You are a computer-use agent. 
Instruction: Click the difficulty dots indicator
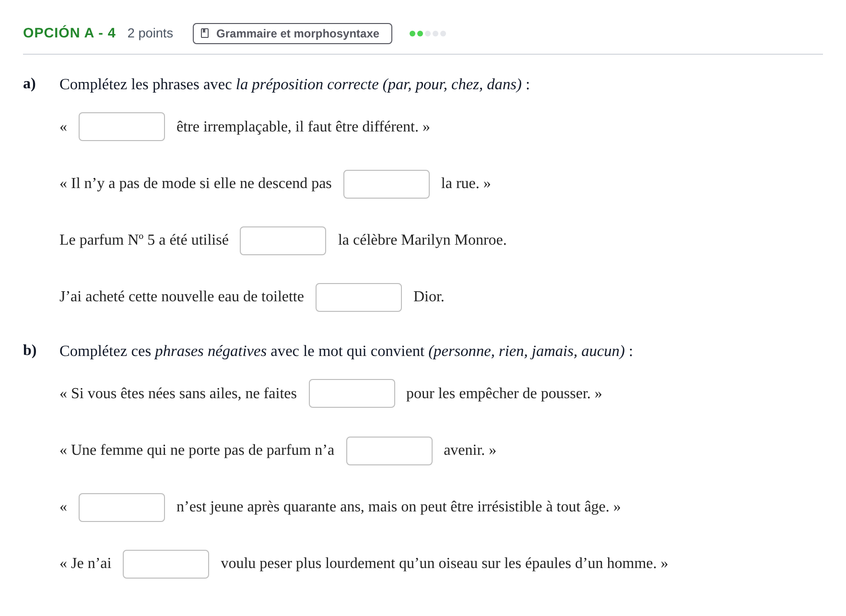[x=428, y=34]
